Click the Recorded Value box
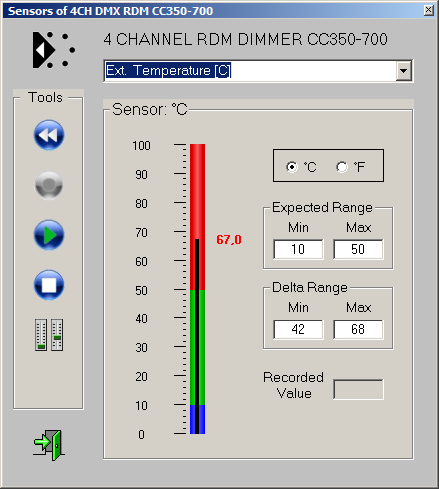This screenshot has height=489, width=439. (x=358, y=389)
